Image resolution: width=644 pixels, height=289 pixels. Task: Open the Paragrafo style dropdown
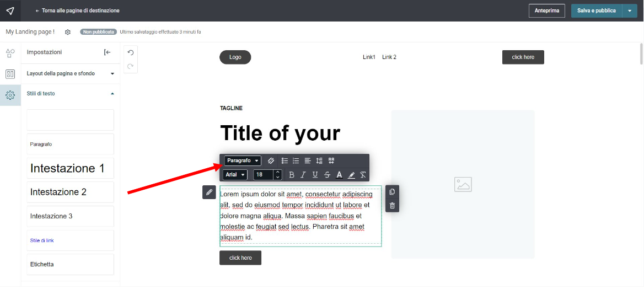243,160
